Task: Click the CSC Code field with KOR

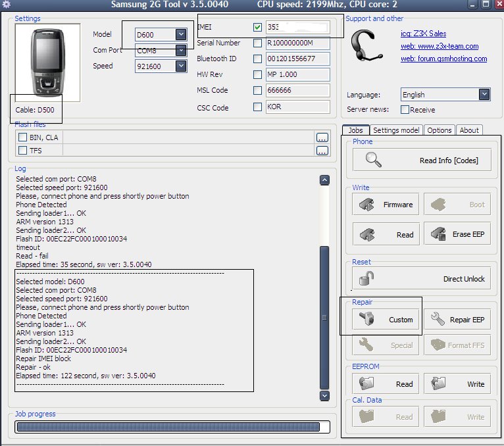Action: pos(297,107)
